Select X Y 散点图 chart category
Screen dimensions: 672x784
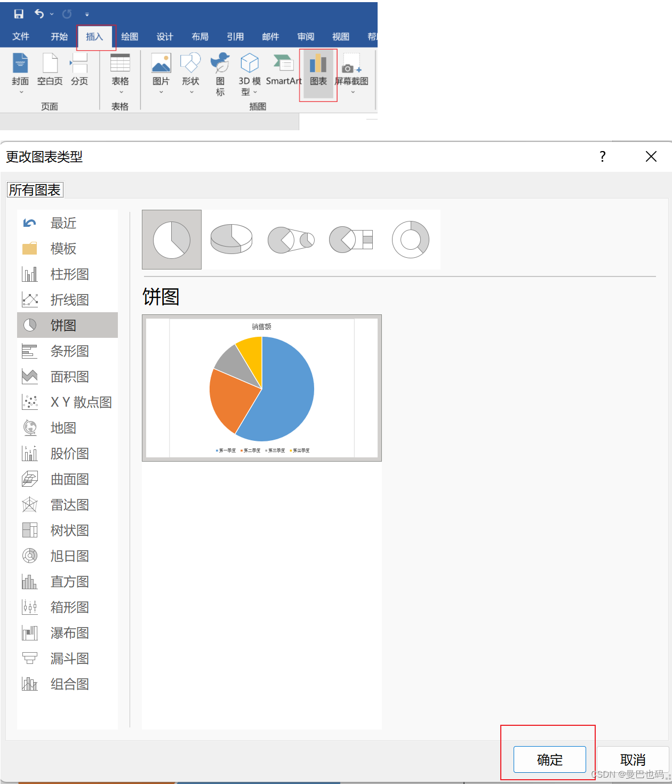pos(68,402)
